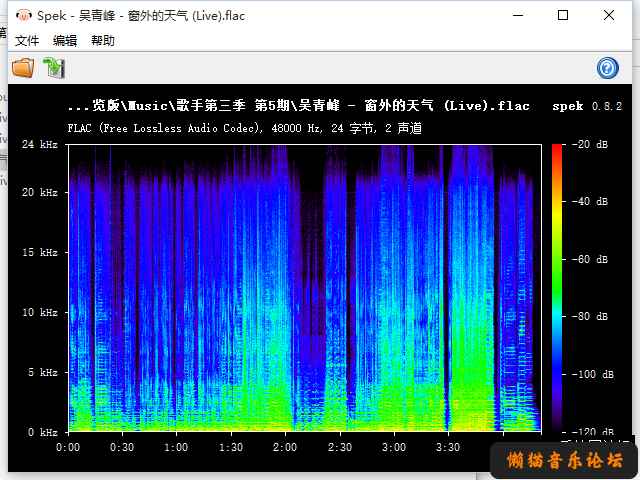
Task: Click the file path text ending in (Live).flac
Action: click(x=299, y=106)
